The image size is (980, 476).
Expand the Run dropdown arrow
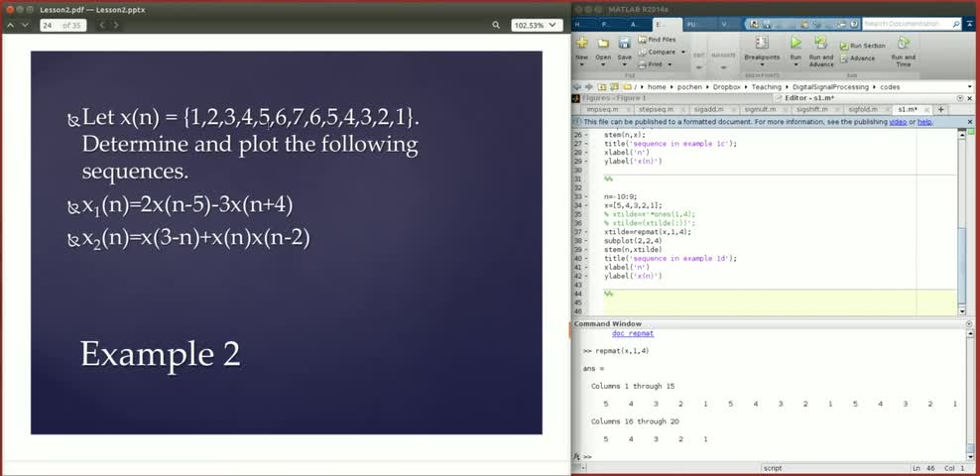(x=796, y=65)
